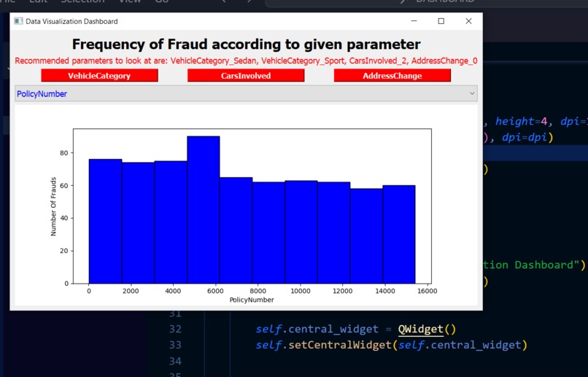Click the VehicleCategory red button
This screenshot has height=377, width=588.
pyautogui.click(x=99, y=75)
